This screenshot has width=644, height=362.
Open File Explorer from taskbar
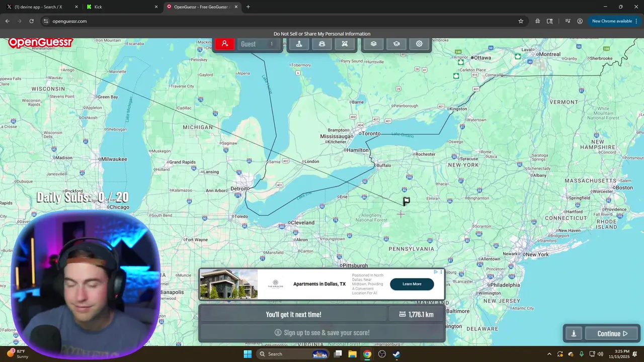353,354
